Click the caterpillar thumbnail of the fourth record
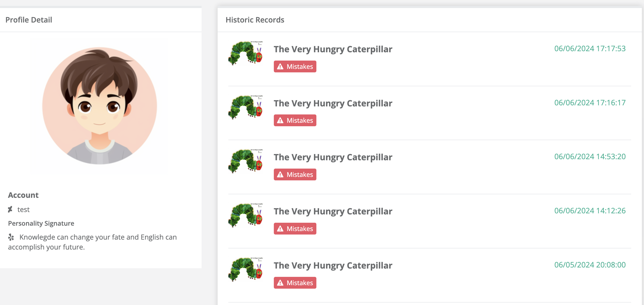The width and height of the screenshot is (644, 305). [246, 215]
